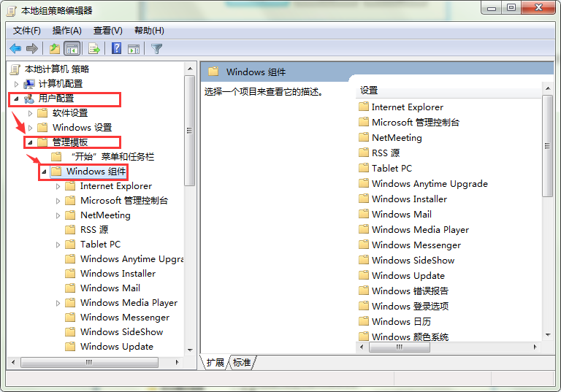The width and height of the screenshot is (561, 392).
Task: Collapse the 用户配置 tree node
Action: [16, 99]
